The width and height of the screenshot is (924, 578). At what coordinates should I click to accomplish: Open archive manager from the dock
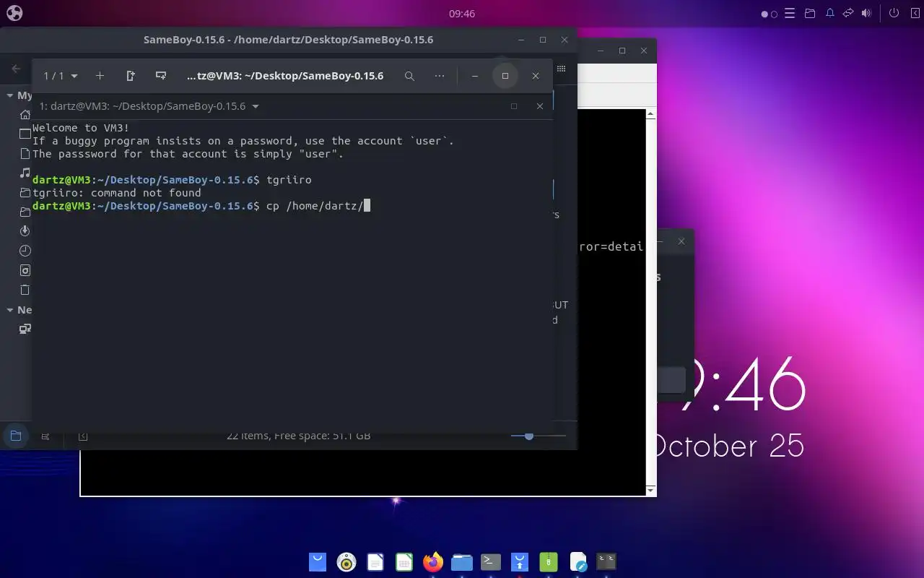click(x=549, y=561)
